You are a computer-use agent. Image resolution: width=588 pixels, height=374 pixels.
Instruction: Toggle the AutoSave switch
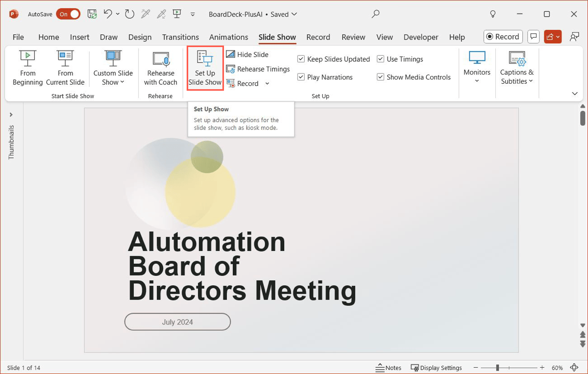coord(68,14)
